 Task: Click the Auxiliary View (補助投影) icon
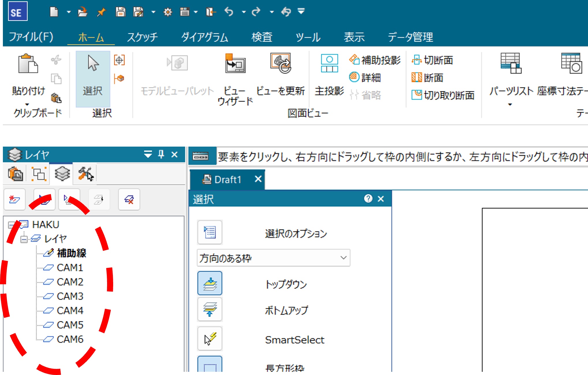click(x=354, y=60)
